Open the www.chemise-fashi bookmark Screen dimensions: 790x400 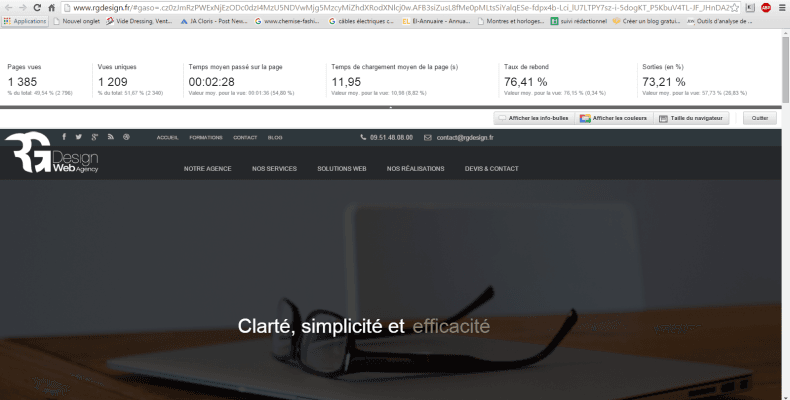(x=287, y=21)
